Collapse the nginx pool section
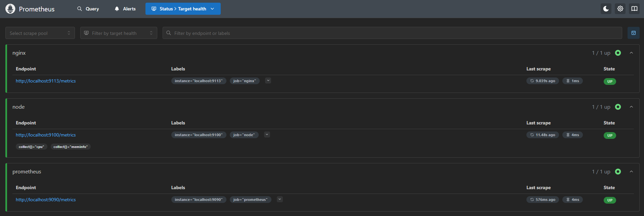Image resolution: width=644 pixels, height=216 pixels. (631, 53)
